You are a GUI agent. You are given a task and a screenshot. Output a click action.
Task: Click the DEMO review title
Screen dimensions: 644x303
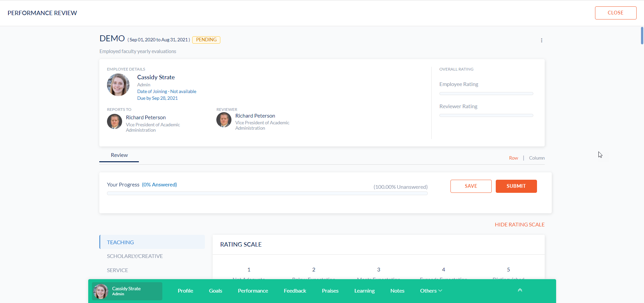tap(112, 38)
